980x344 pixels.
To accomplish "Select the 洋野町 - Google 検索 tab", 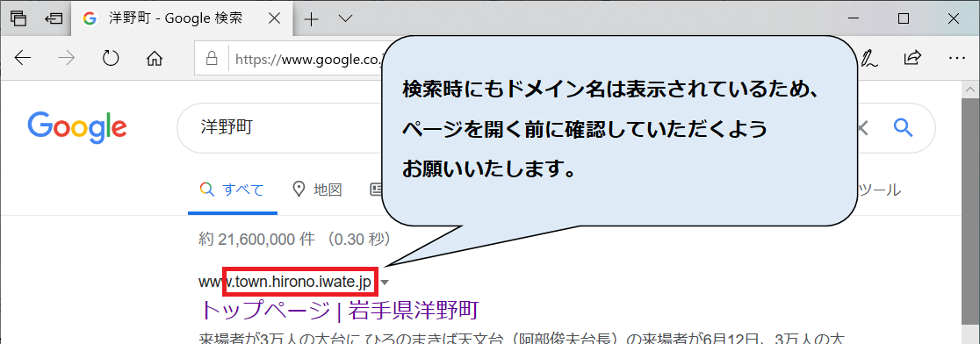I will tap(181, 18).
